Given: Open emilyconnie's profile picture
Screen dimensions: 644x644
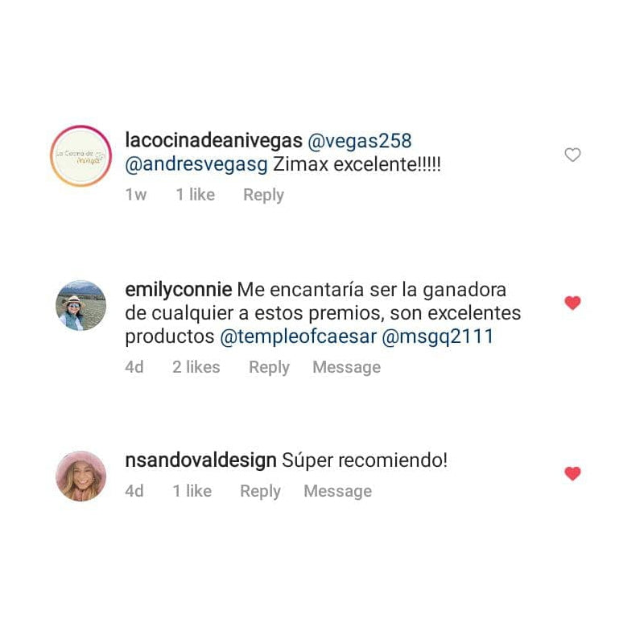Looking at the screenshot, I should click(x=81, y=305).
